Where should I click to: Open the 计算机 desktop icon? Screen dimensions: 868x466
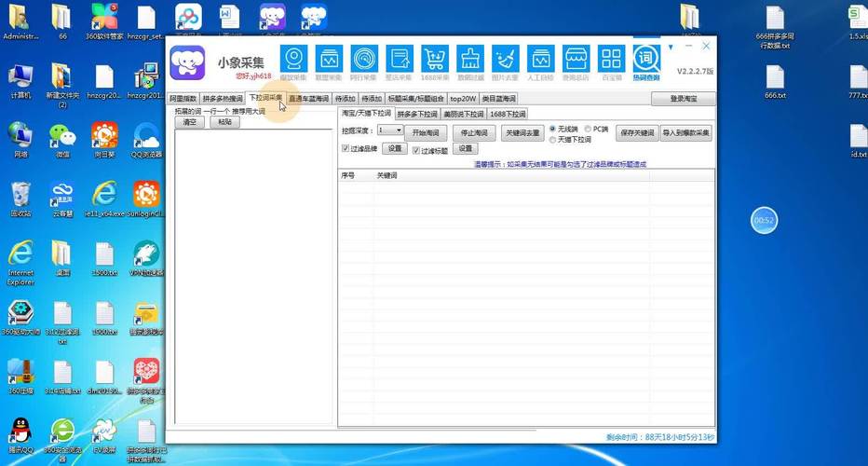pos(20,81)
